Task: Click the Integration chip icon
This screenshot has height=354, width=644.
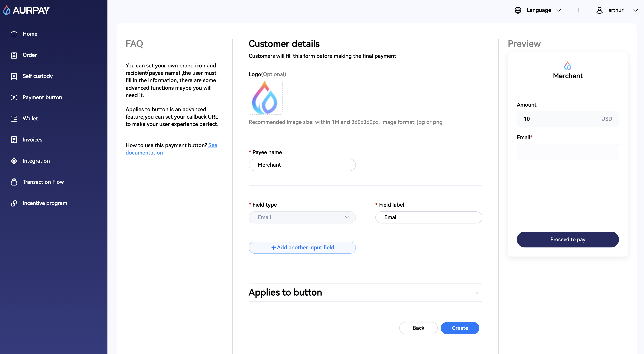Action: click(14, 161)
